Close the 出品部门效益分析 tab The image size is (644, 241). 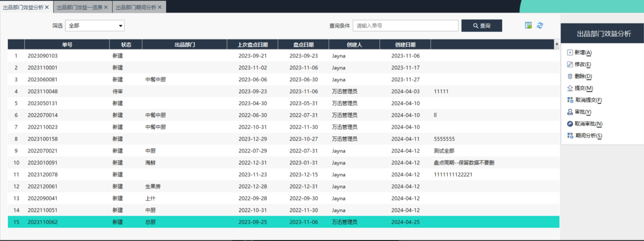pyautogui.click(x=47, y=7)
